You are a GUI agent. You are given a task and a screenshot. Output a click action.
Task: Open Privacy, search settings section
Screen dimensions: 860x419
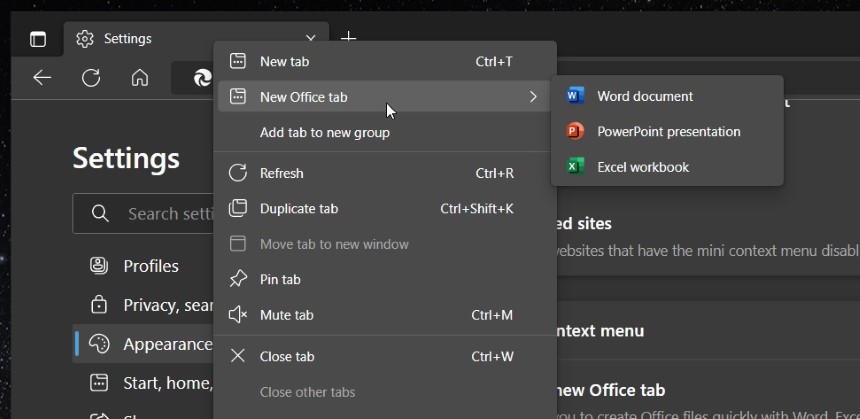144,304
